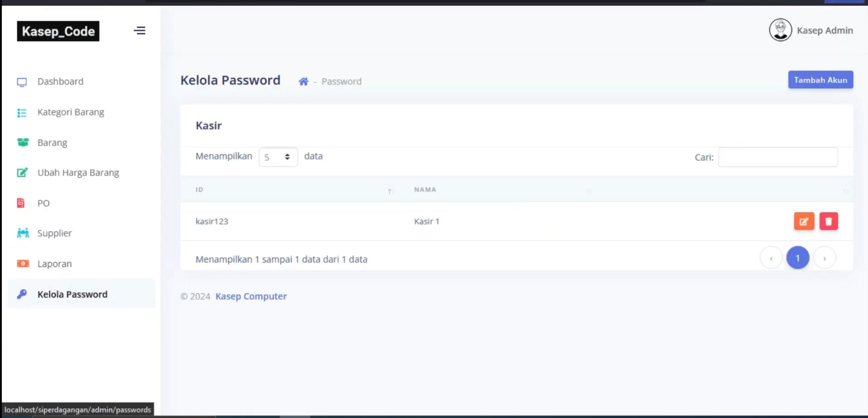Sort table by NAMA column arrow
This screenshot has width=868, height=418.
[x=589, y=192]
